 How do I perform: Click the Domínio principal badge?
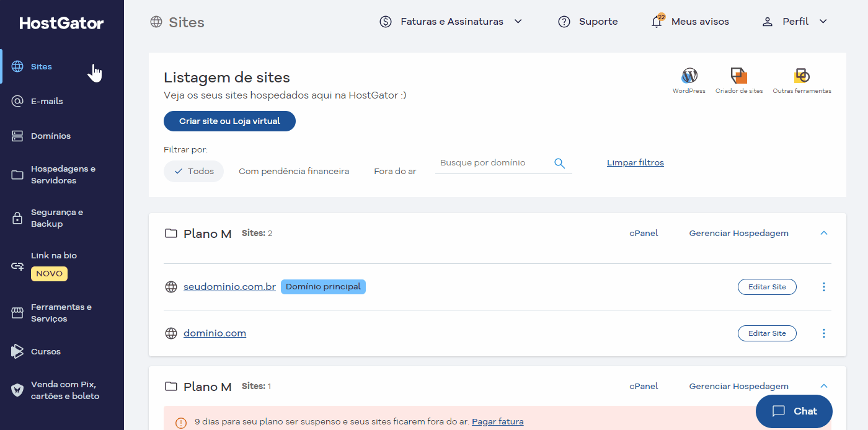click(x=323, y=287)
